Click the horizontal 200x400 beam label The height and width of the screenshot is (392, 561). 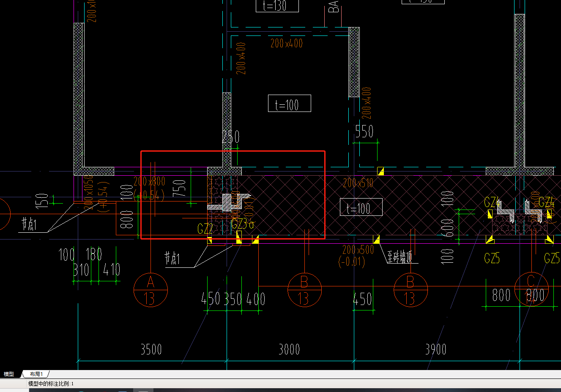(287, 43)
